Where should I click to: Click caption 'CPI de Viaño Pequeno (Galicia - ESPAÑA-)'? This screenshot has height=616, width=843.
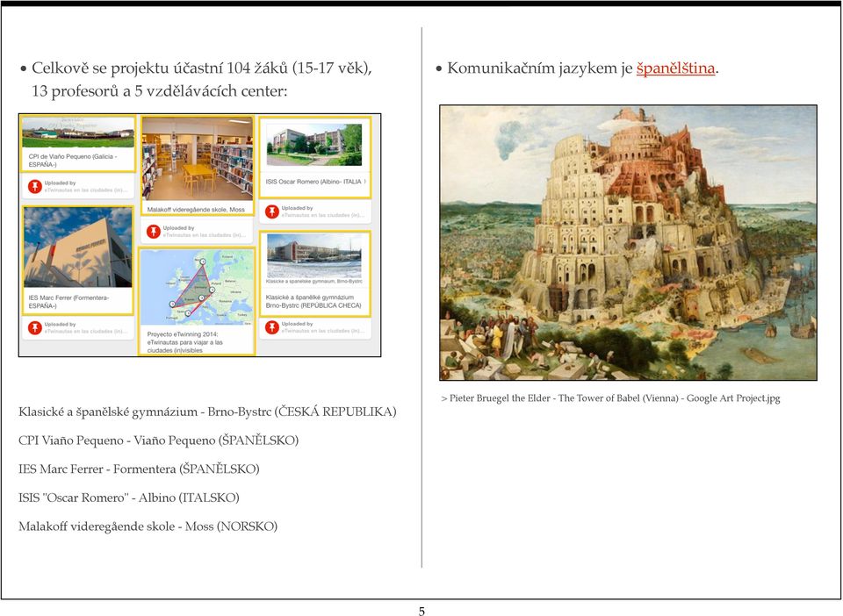pos(73,161)
